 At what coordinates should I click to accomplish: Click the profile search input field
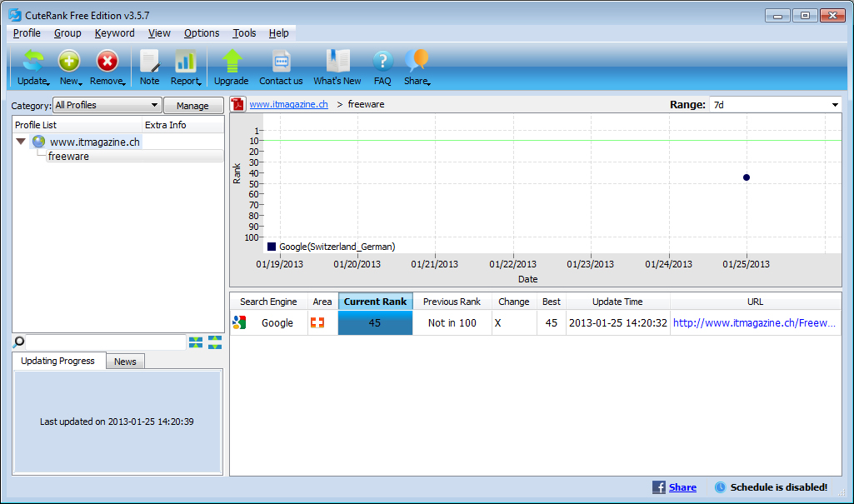coord(106,342)
